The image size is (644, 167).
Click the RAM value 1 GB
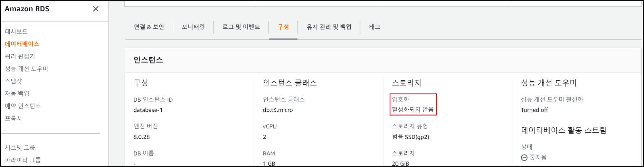[x=269, y=163]
